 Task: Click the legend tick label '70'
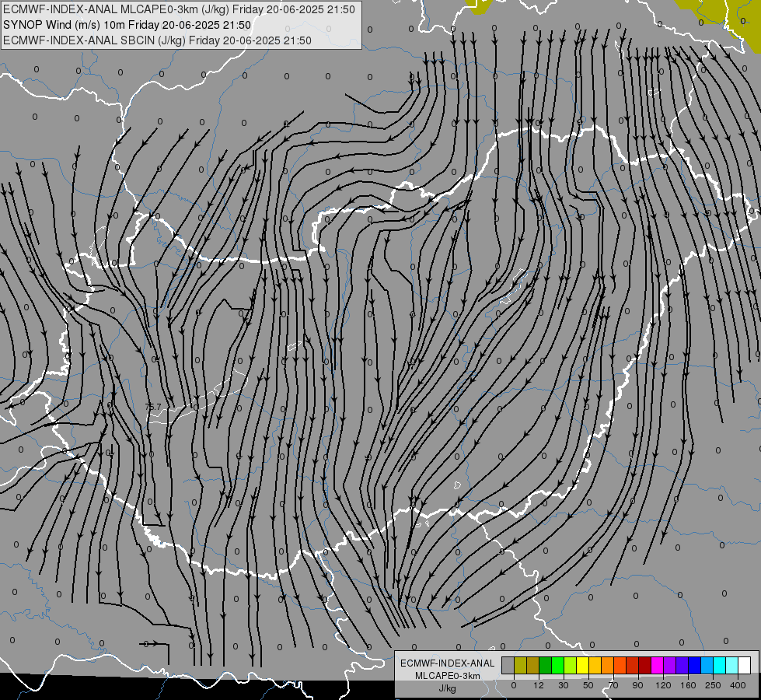613,685
